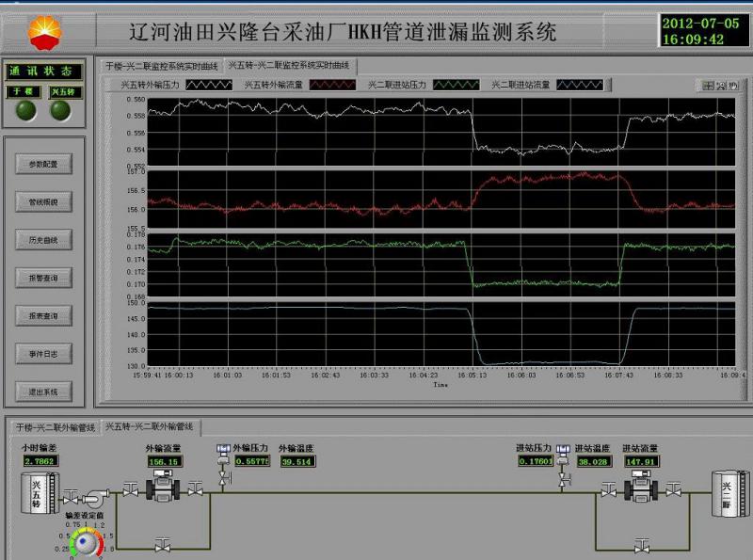The image size is (753, 560).
Task: Click the 兴二联进站流量 legend swatch
Action: pyautogui.click(x=580, y=85)
